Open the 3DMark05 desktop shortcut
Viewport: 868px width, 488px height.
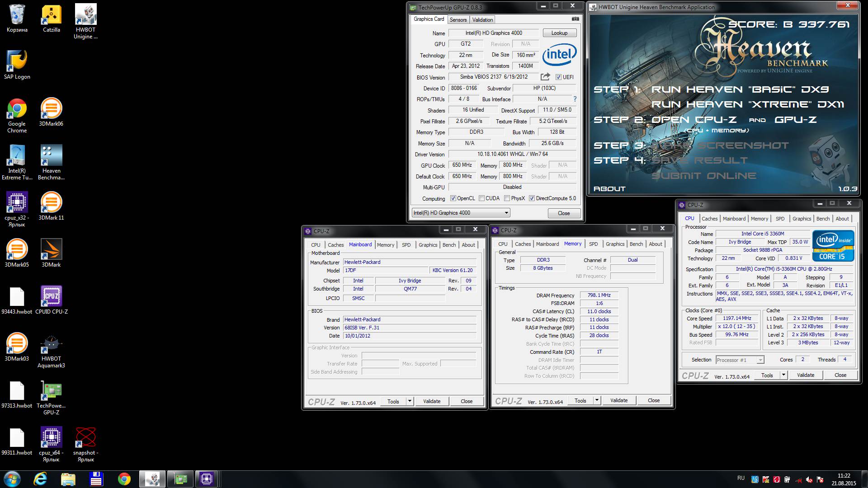click(x=17, y=253)
